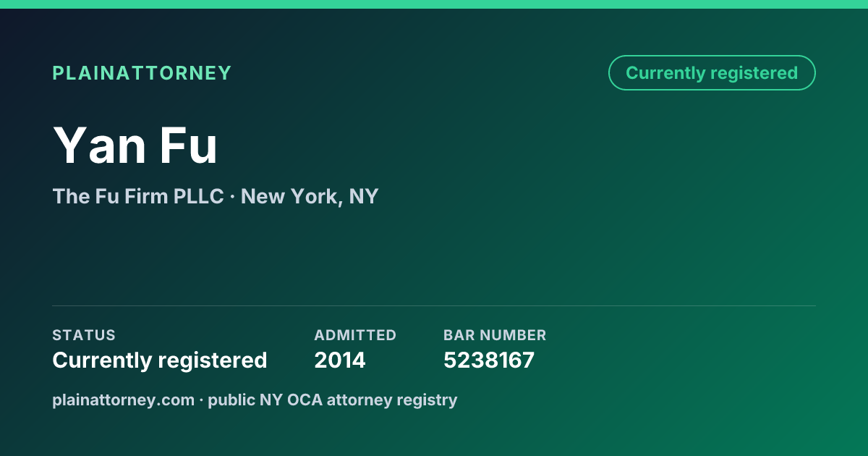Screen dimensions: 868x456
Task: Click the ADMITTED label
Action: (x=355, y=335)
